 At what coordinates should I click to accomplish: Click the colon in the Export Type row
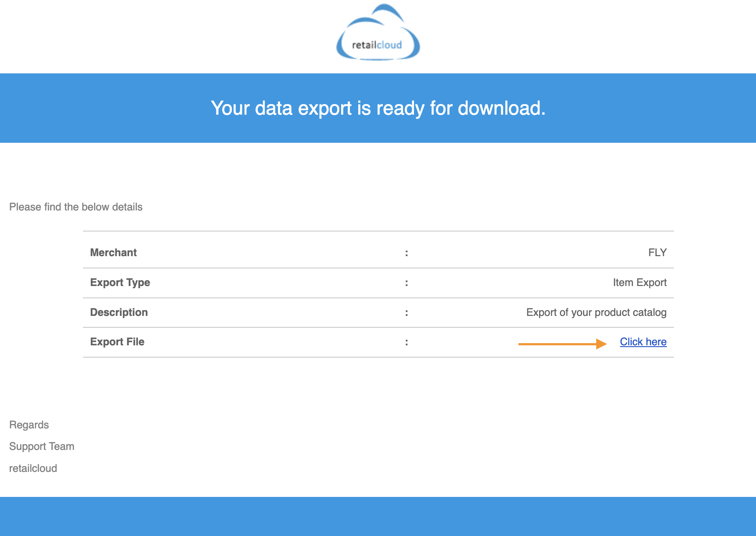pos(407,283)
